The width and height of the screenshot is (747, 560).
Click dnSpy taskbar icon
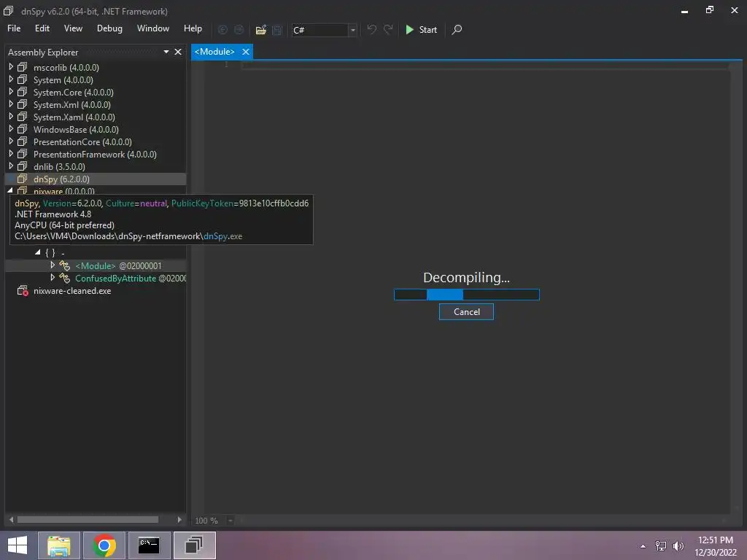[x=194, y=545]
